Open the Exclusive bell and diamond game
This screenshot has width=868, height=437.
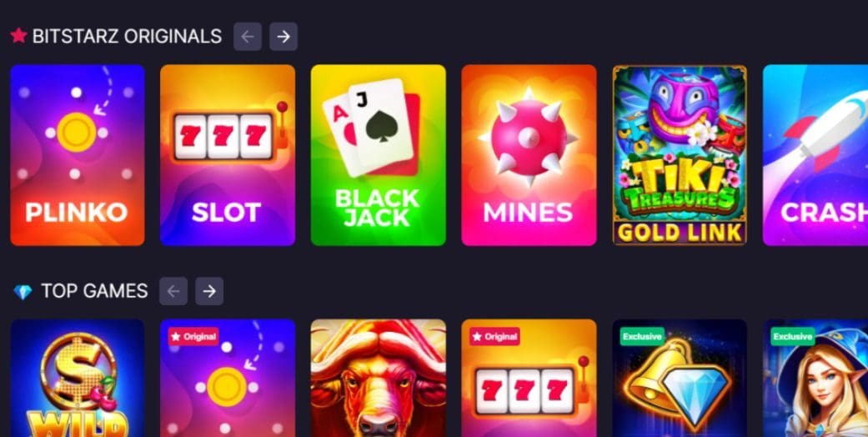680,379
